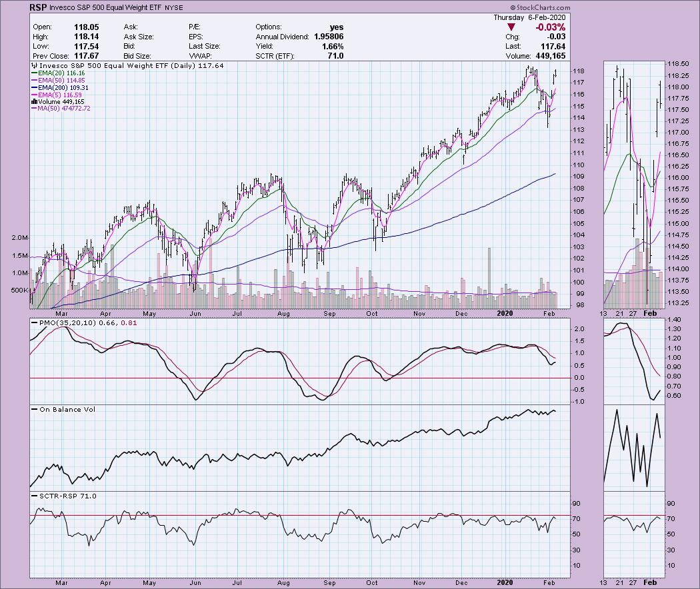Click the Annual Dividend value 1.95806
The height and width of the screenshot is (589, 700).
click(x=329, y=37)
